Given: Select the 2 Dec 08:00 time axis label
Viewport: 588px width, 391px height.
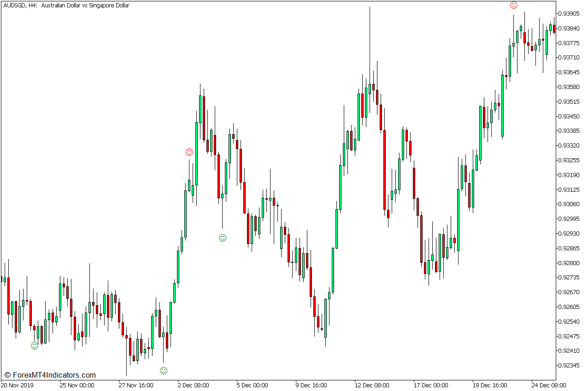Looking at the screenshot, I should coord(193,385).
